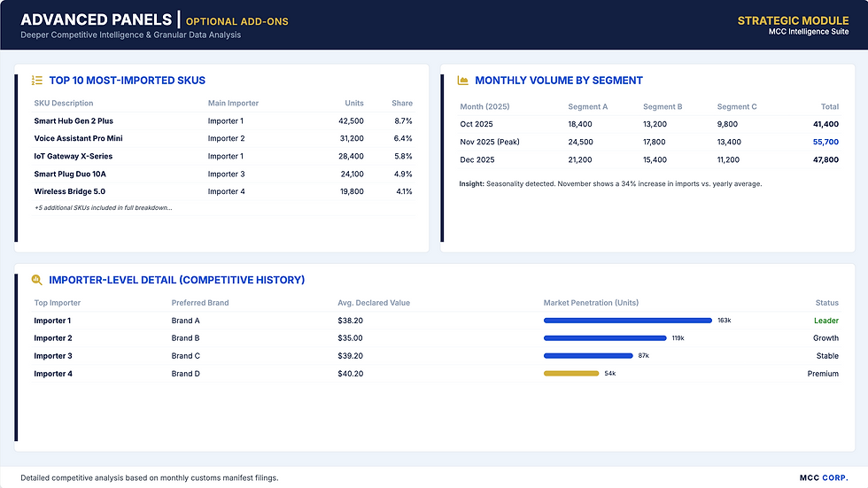
Task: Click the Segment B column header
Action: [663, 106]
